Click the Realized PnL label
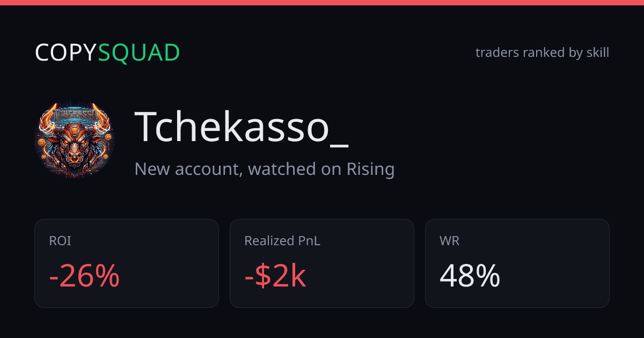 pos(282,241)
